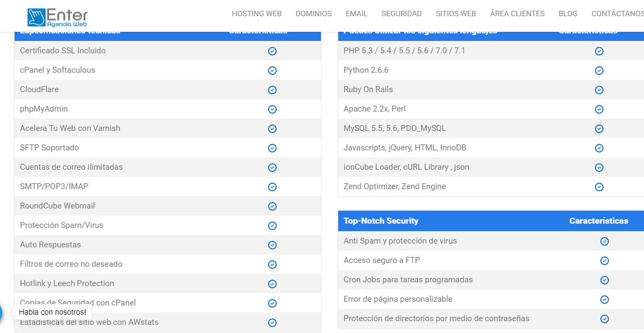Click the 'MySQL 5.5, 5.6, PDO_MySQL' text
The width and height of the screenshot is (644, 333).
click(395, 128)
